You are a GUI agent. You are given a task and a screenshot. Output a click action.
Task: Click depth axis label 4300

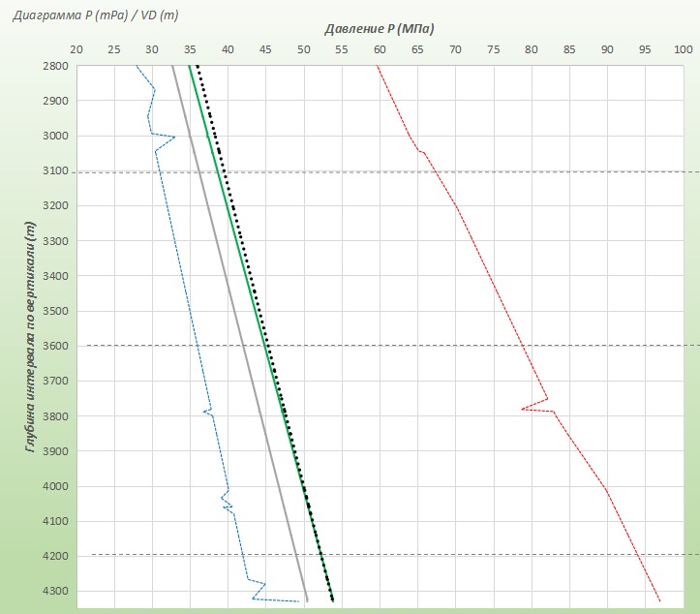coord(54,592)
